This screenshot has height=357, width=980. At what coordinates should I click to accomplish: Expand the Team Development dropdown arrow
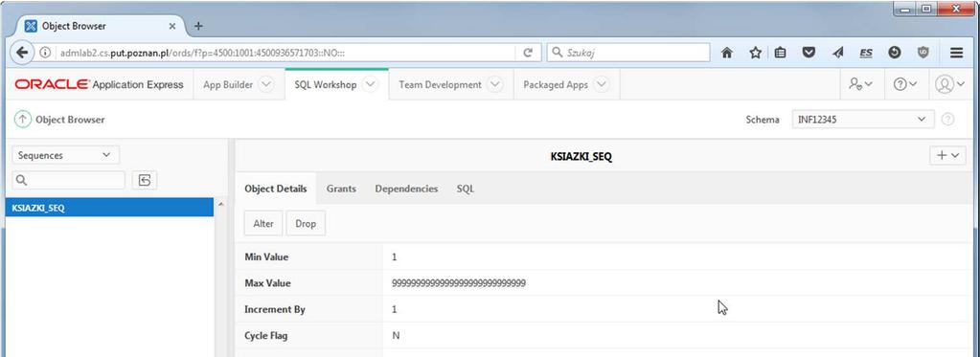pos(494,84)
